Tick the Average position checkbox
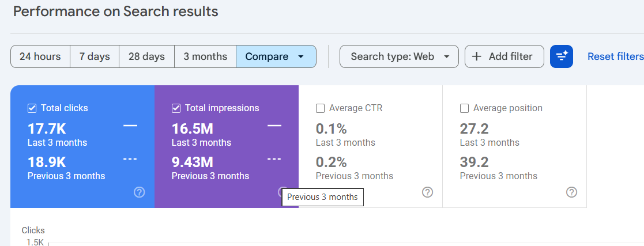644x246 pixels. [x=465, y=108]
